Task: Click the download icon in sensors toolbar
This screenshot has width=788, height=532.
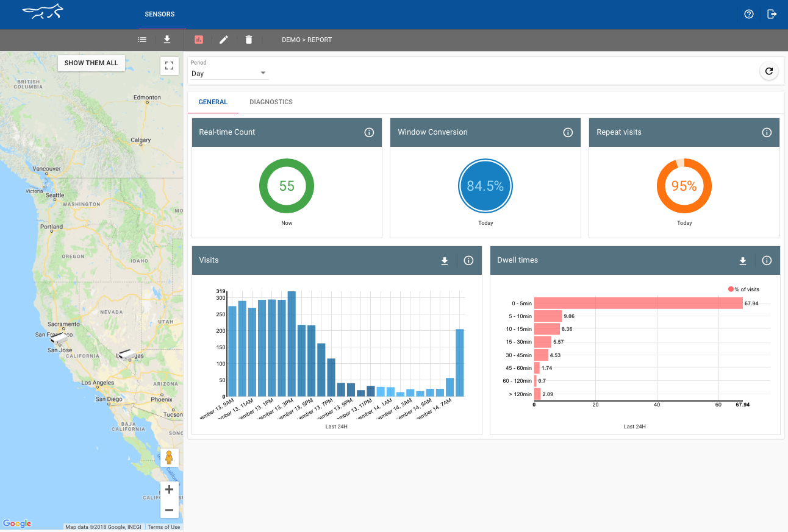Action: (167, 40)
